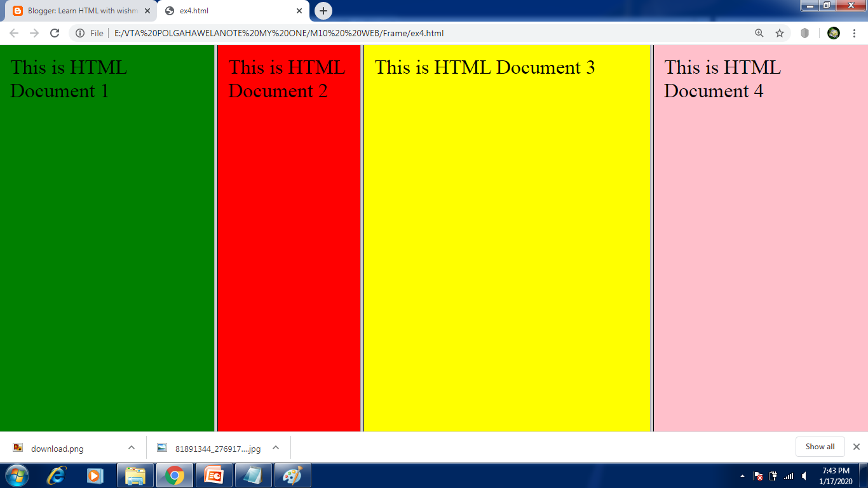Screen dimensions: 868x488
Task: Click the network signal strength tray icon
Action: point(789,476)
